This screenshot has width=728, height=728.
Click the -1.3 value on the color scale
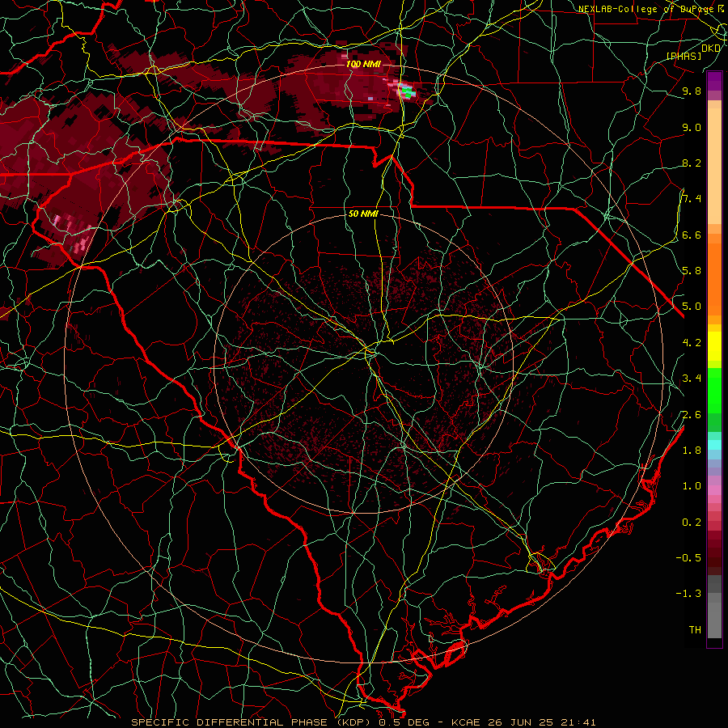[688, 594]
